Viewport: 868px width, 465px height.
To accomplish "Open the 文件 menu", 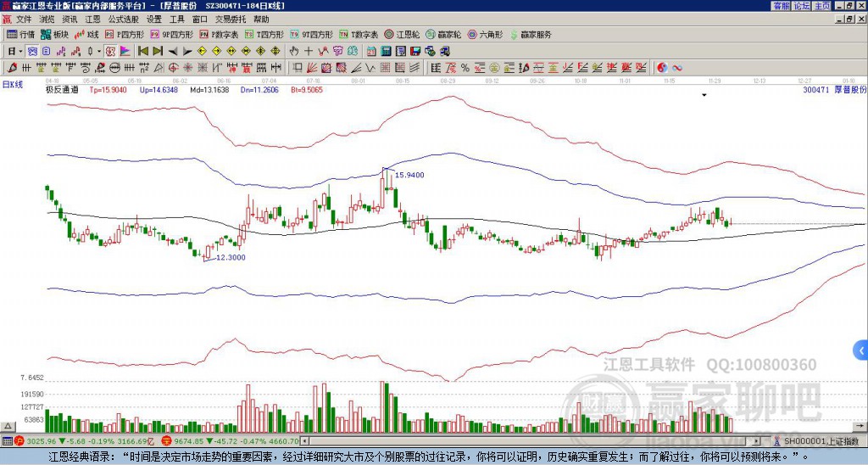I will (x=24, y=20).
